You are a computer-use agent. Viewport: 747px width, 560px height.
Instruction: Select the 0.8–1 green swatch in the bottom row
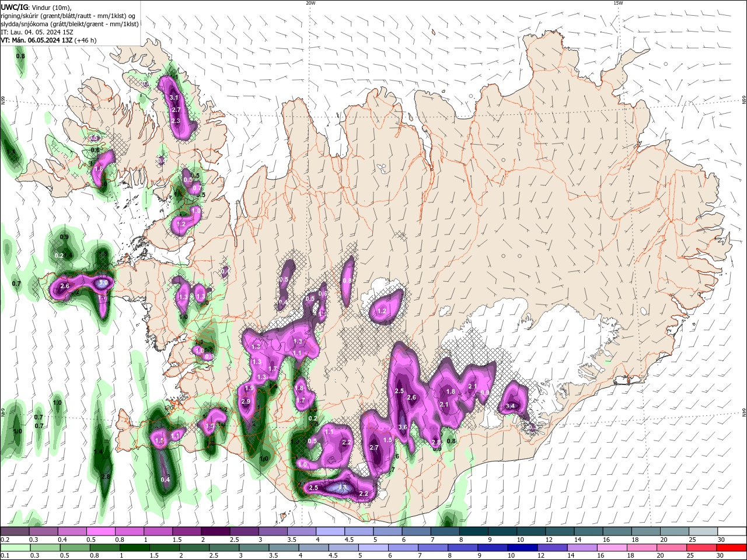106,548
